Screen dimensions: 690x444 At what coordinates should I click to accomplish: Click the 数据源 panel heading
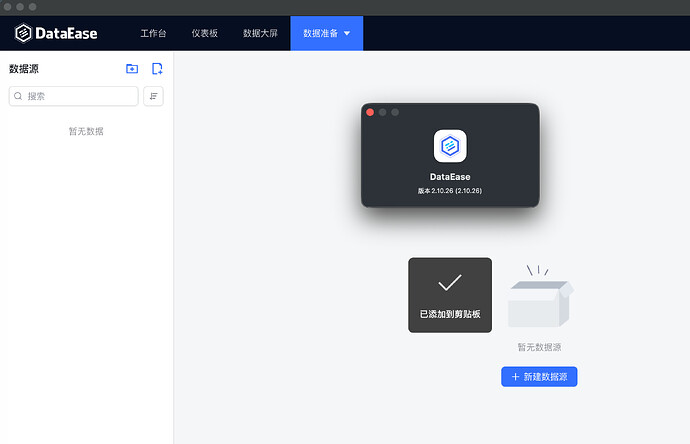coord(24,69)
